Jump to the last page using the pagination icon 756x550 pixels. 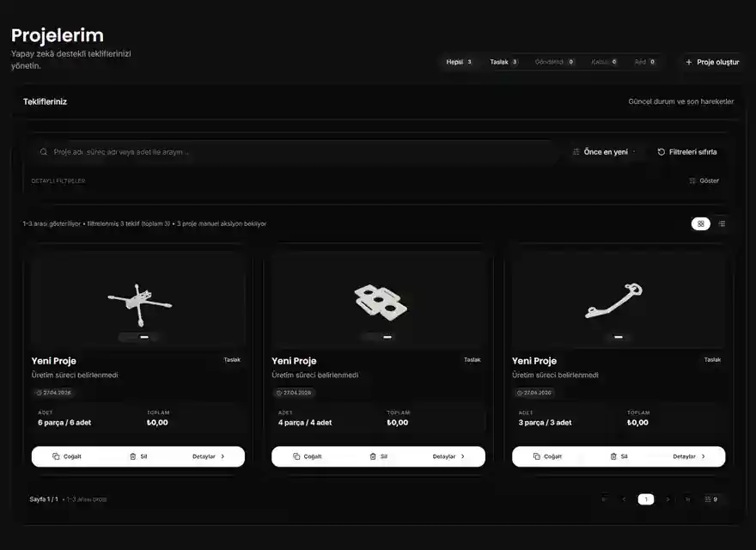point(688,499)
